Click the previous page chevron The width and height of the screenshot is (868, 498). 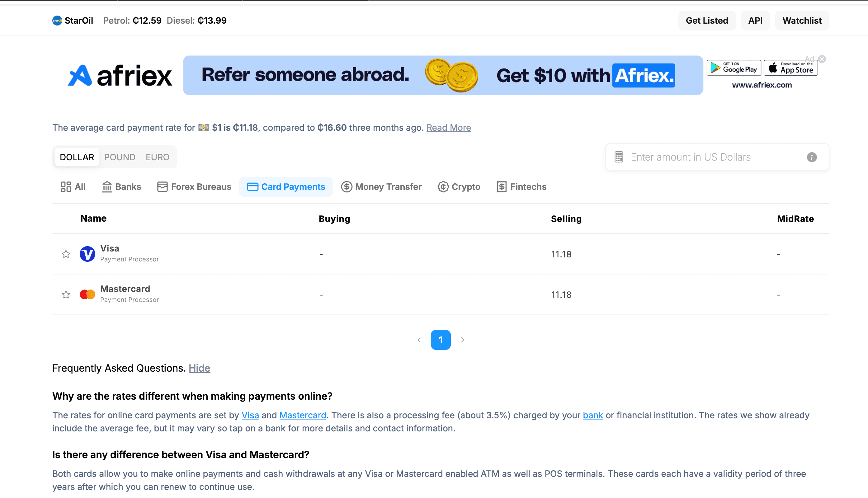coord(419,340)
